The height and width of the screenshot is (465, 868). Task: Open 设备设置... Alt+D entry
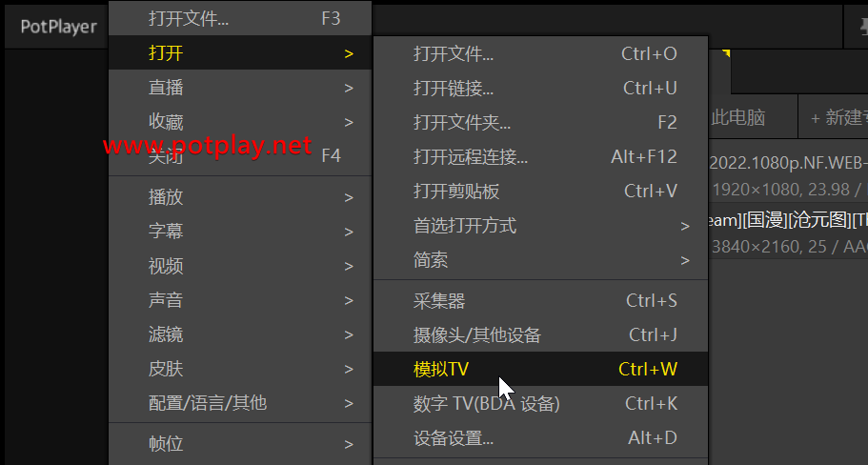click(541, 438)
